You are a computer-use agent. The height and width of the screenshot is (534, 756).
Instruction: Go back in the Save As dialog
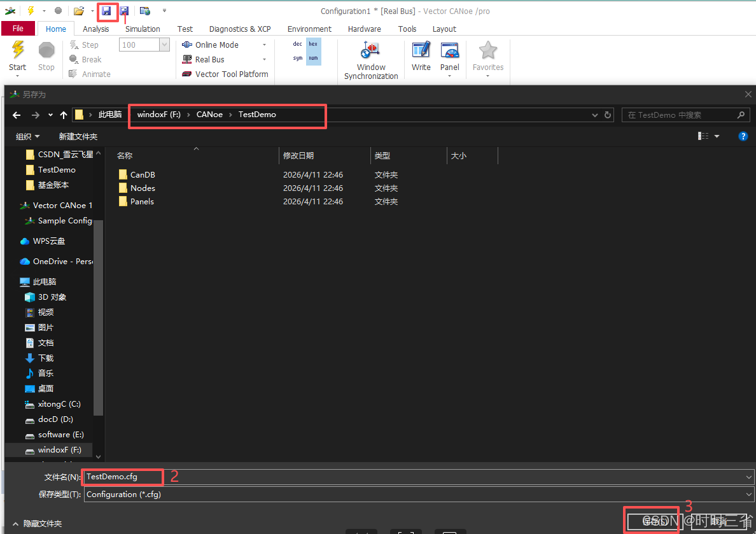click(x=17, y=115)
